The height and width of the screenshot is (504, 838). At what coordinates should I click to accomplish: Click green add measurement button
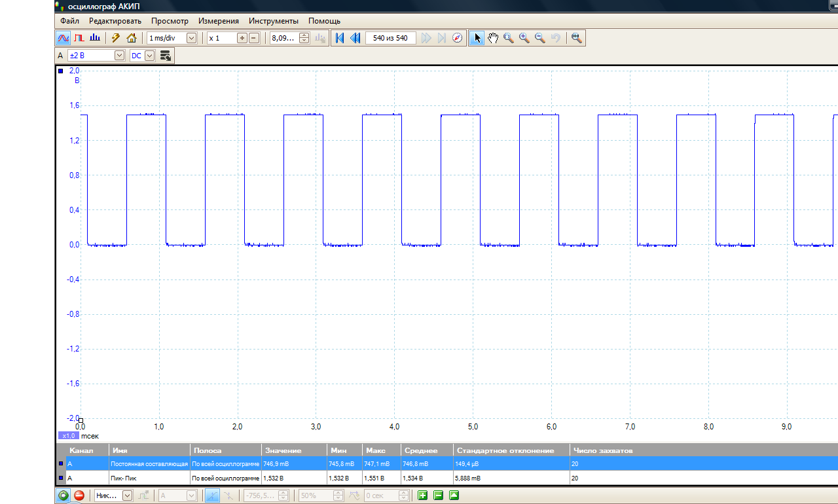pos(422,495)
